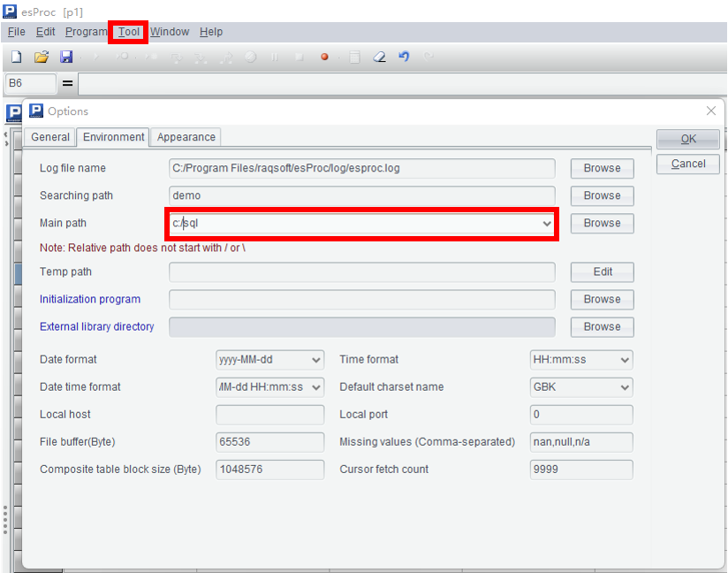This screenshot has height=573, width=728.
Task: Open the Time format dropdown
Action: (x=625, y=360)
